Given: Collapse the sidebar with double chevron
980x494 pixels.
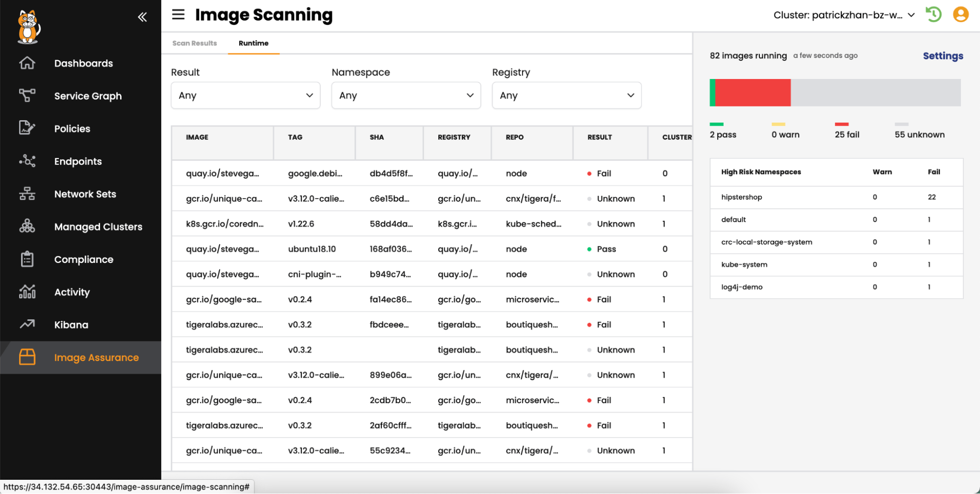Looking at the screenshot, I should click(x=142, y=17).
